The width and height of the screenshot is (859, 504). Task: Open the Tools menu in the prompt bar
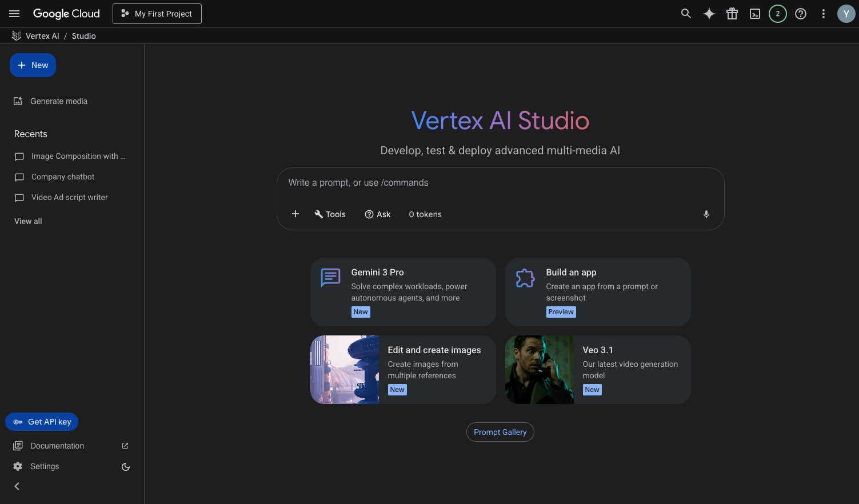pos(330,214)
